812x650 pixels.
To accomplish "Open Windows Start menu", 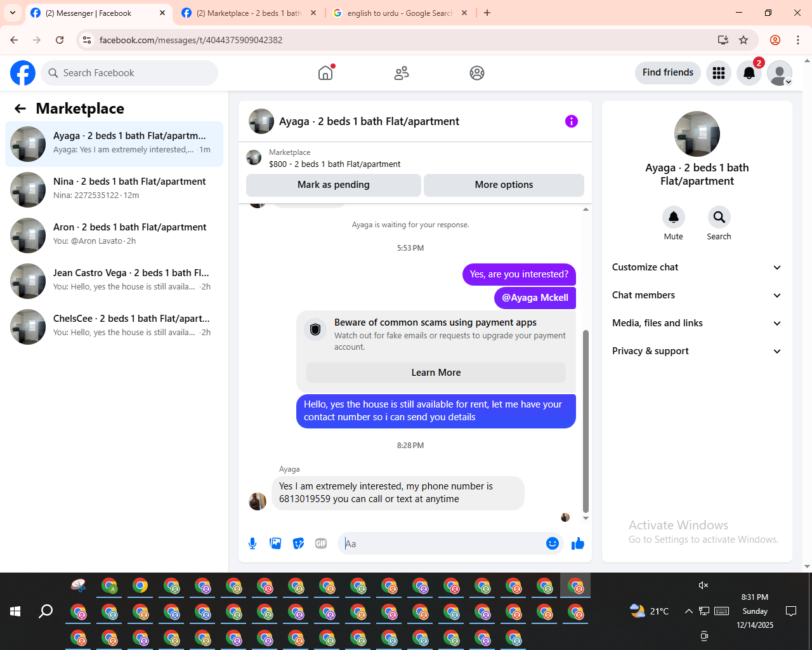I will [15, 611].
